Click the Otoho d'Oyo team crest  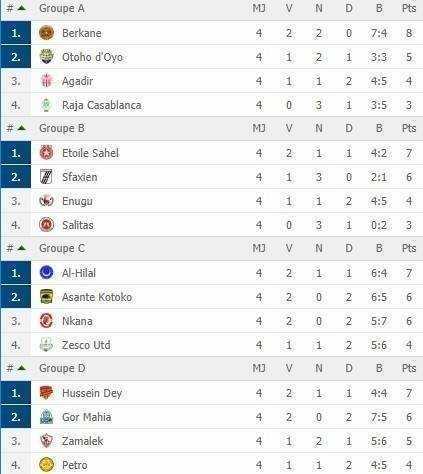click(46, 57)
